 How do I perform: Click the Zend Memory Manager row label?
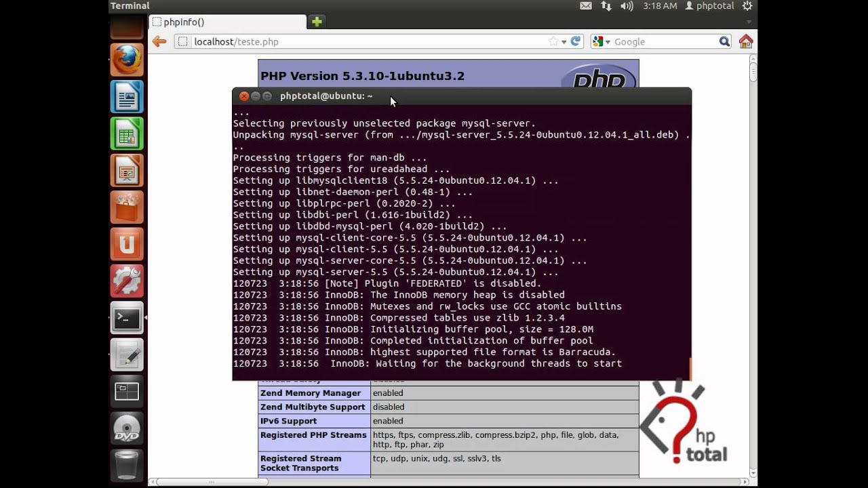(x=311, y=393)
